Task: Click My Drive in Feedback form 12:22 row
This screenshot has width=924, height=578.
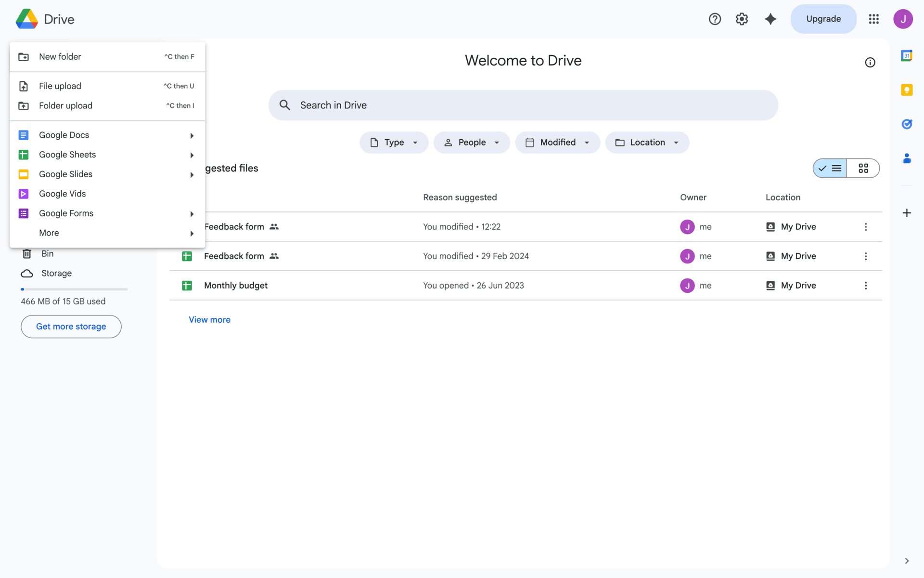Action: click(798, 227)
